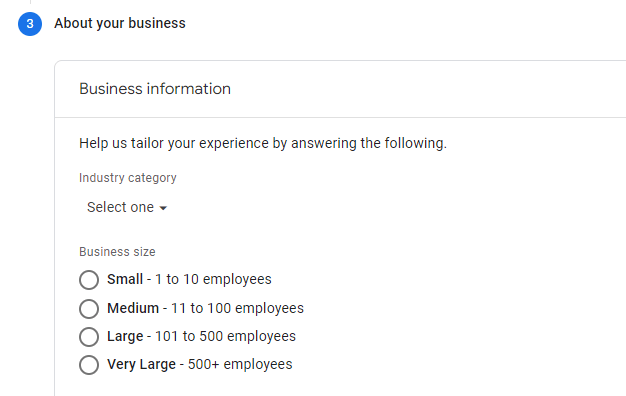The image size is (626, 396).
Task: Select the Large business size radio button
Action: click(x=89, y=337)
